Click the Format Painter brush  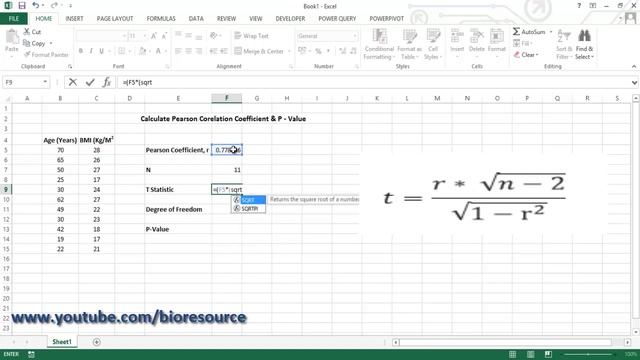coord(27,54)
